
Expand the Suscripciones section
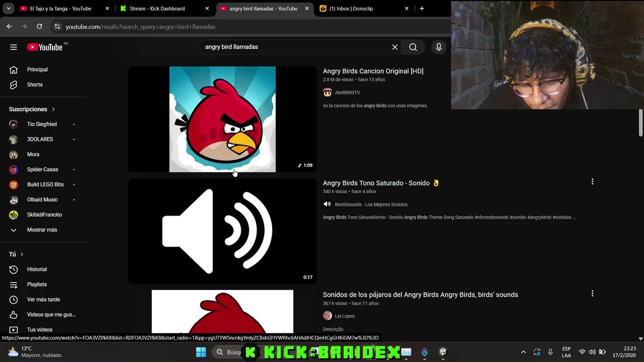(32, 109)
